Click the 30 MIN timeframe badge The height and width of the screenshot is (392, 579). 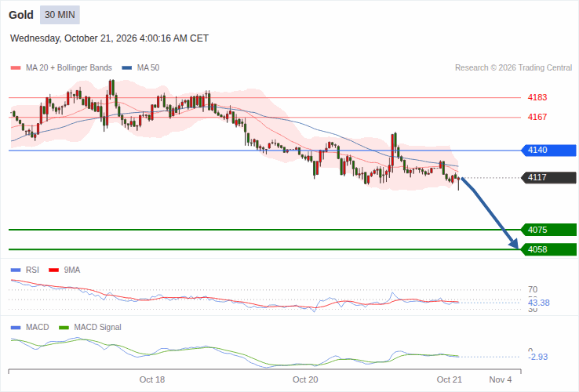pos(60,15)
